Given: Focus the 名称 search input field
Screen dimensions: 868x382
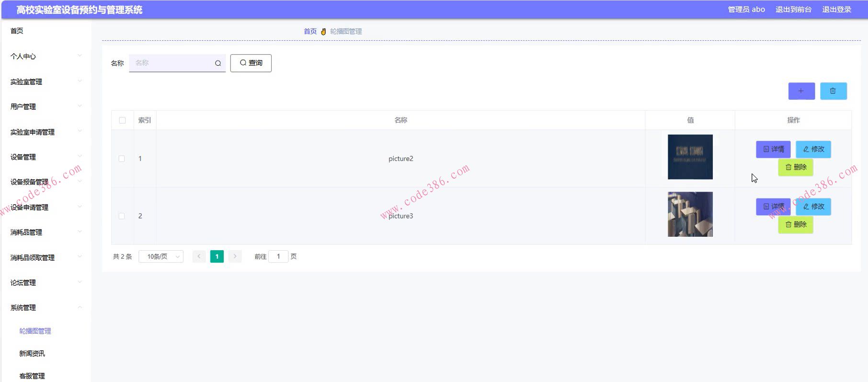Looking at the screenshot, I should coord(177,63).
